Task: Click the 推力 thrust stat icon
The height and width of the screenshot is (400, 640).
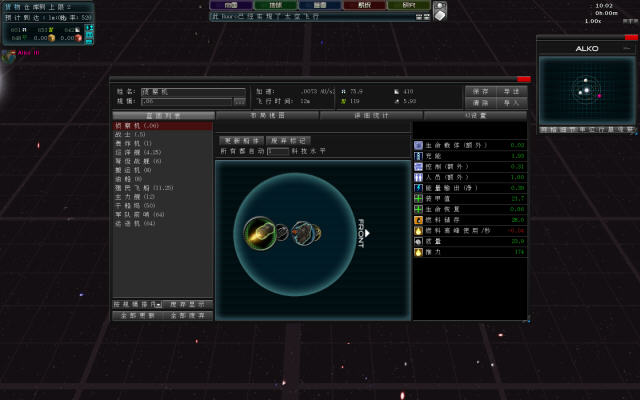Action: click(x=418, y=252)
